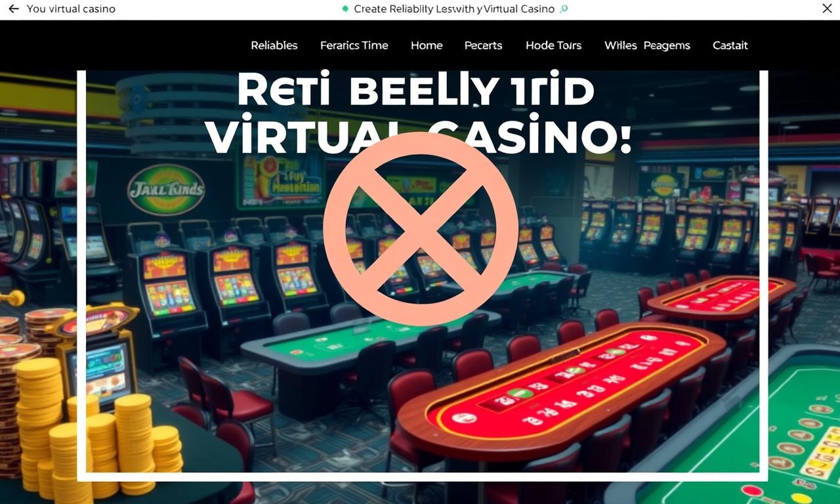Click the Jaxl Kinds oval neon sign
The width and height of the screenshot is (840, 504).
[166, 190]
